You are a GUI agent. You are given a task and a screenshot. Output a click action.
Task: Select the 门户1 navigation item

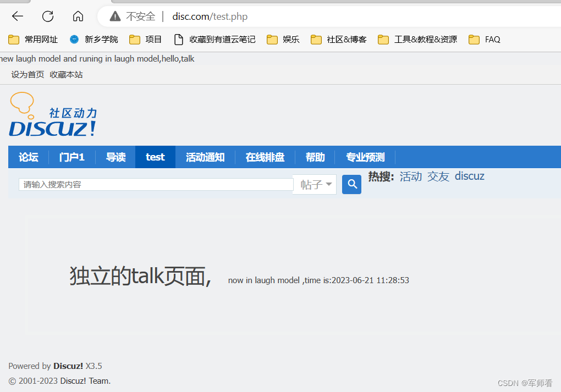coord(72,157)
